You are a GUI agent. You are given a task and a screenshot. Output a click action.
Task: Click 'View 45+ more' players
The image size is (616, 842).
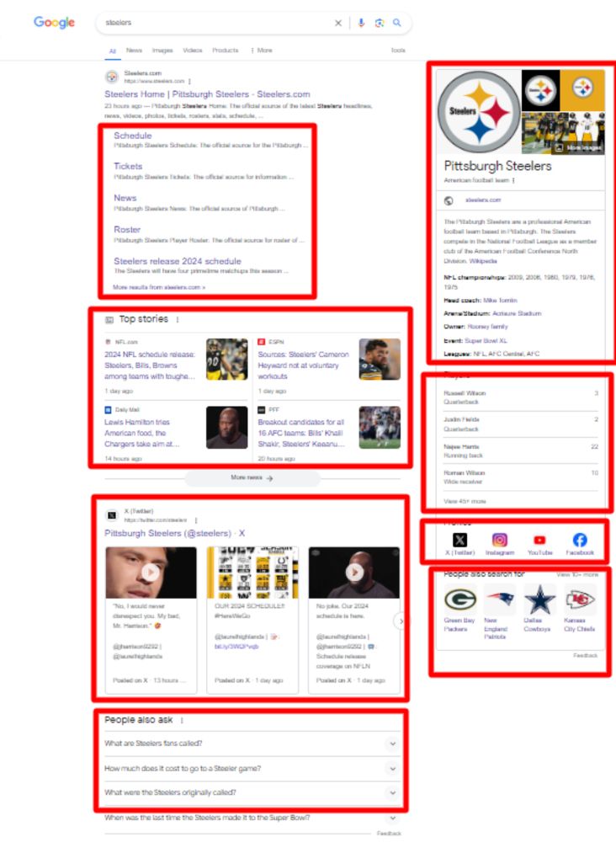465,501
